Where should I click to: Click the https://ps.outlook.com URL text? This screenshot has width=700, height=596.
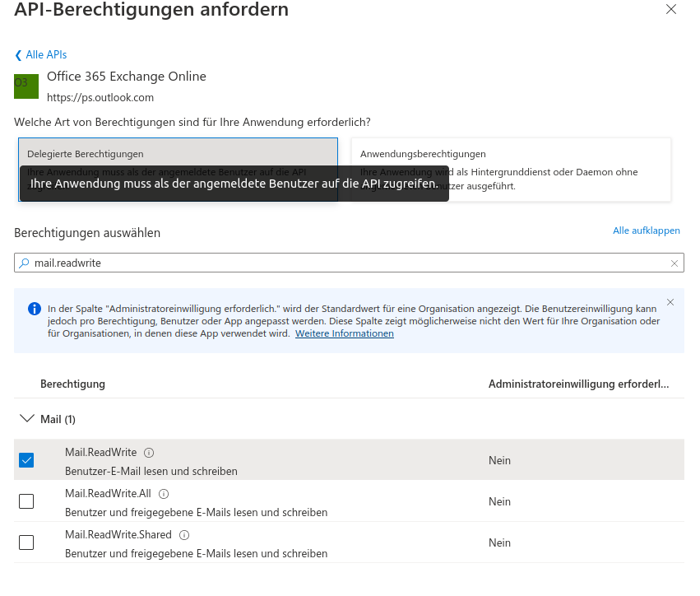pyautogui.click(x=100, y=98)
